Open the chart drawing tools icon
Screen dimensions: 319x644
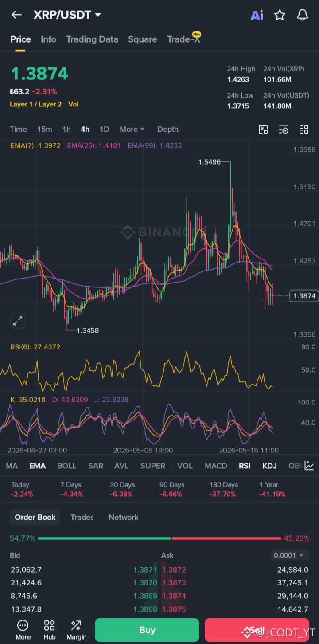263,130
